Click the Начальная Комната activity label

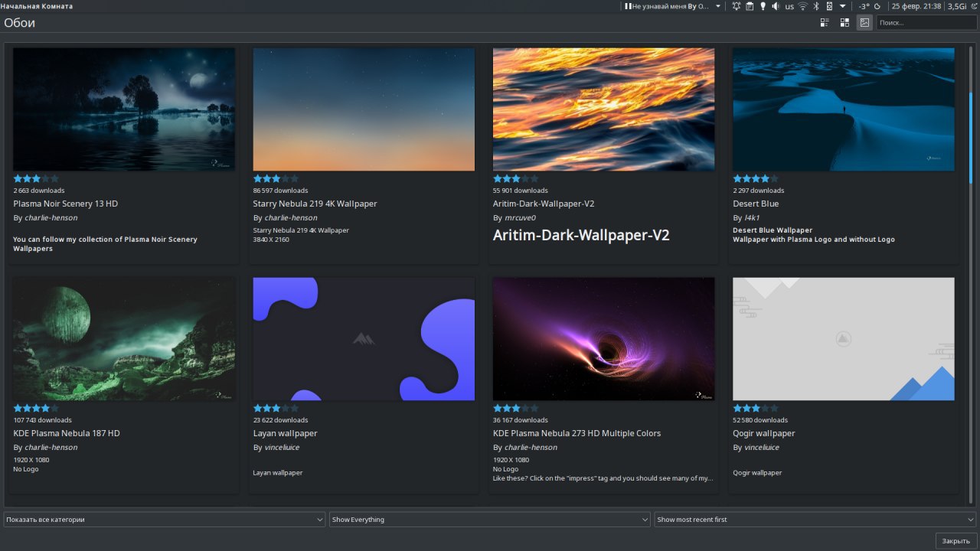pyautogui.click(x=37, y=6)
